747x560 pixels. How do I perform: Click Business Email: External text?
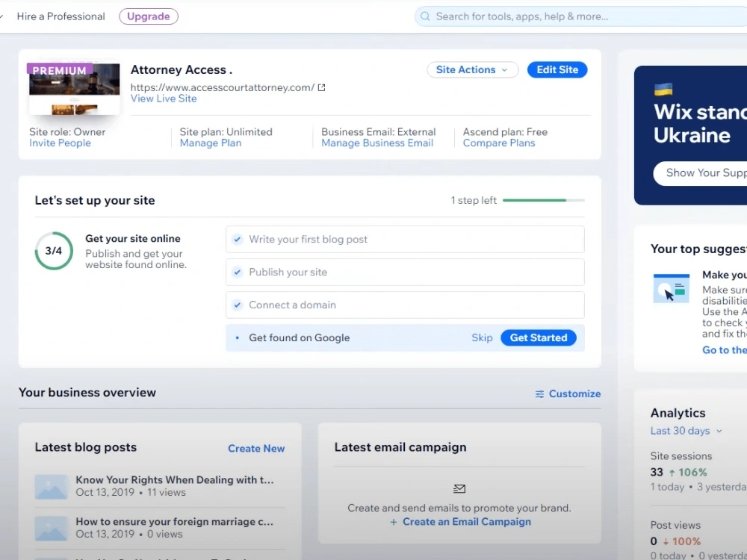pos(378,132)
